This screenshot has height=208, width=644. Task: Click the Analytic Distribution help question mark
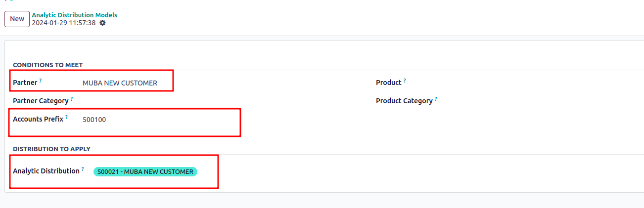click(83, 169)
